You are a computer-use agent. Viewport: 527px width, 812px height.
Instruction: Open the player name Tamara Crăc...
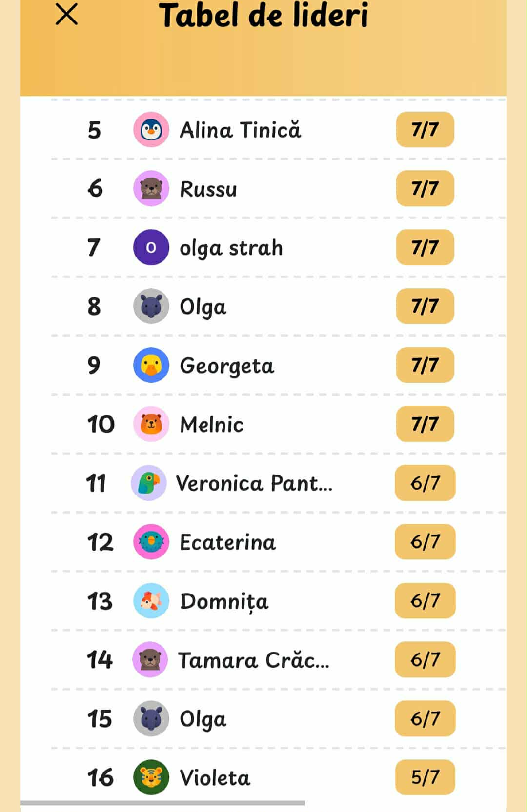point(254,660)
